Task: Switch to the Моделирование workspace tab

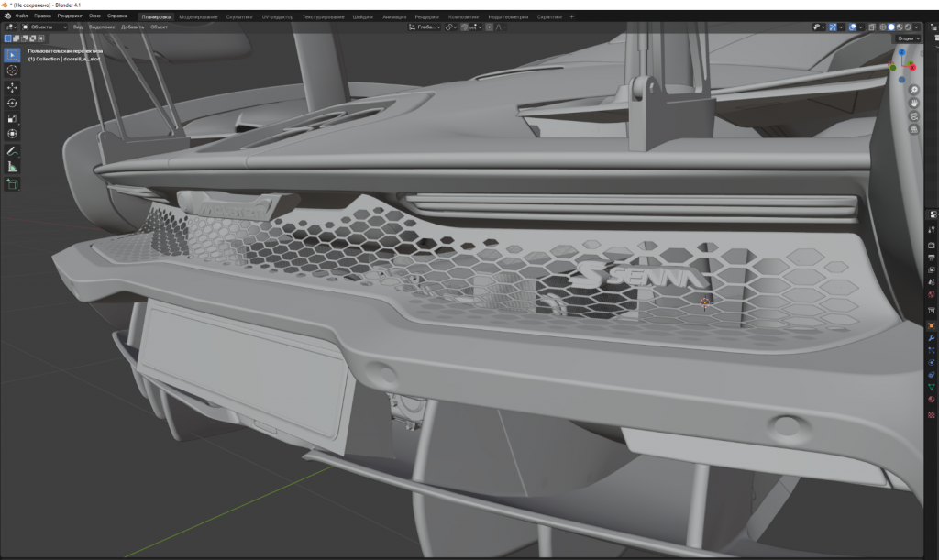Action: [x=198, y=16]
